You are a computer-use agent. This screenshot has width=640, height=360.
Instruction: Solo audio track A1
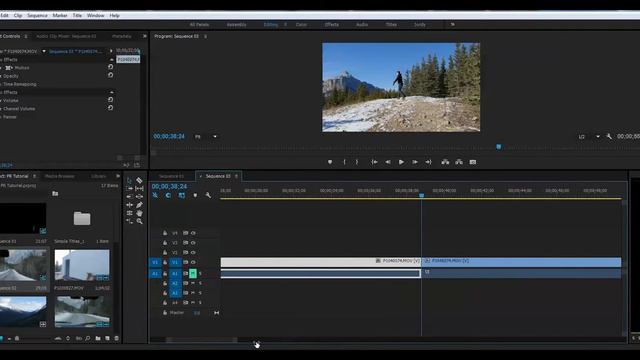(200, 273)
